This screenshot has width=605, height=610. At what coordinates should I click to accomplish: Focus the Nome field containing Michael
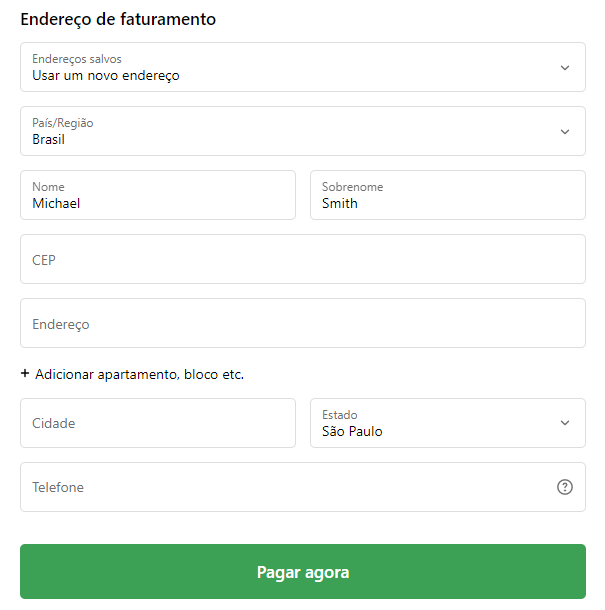(x=158, y=195)
